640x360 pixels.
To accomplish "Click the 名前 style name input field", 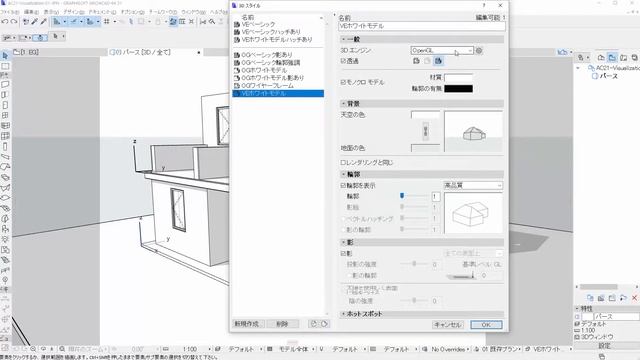I will point(422,26).
